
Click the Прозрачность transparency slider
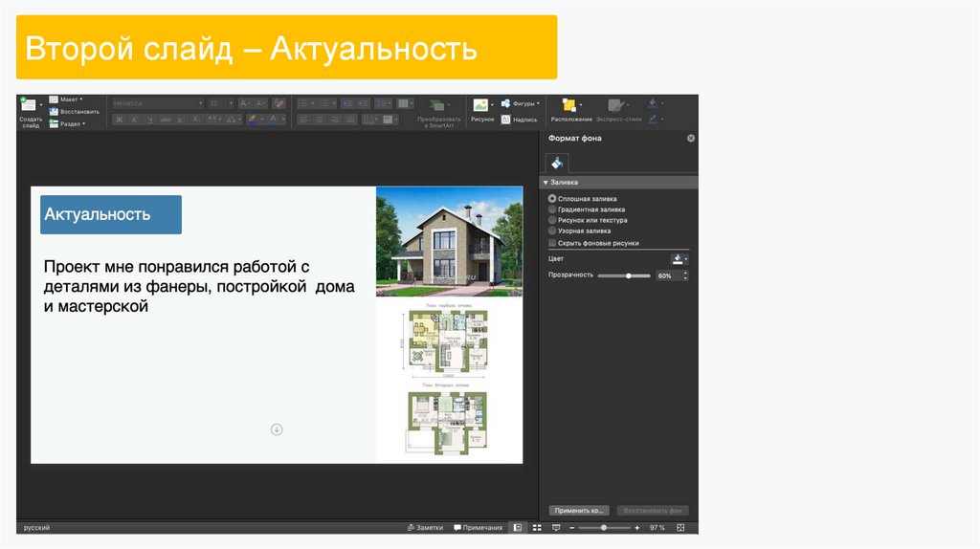[x=628, y=275]
